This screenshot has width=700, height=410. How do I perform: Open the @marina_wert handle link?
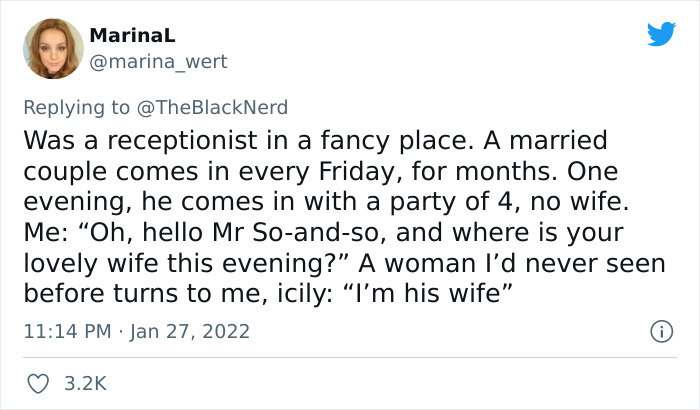coord(159,62)
